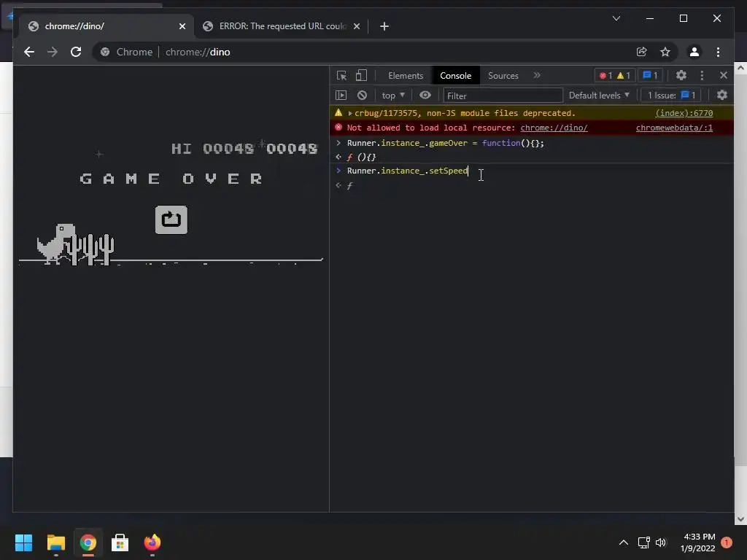Switch to the chrome://dino/ browser tab
The height and width of the screenshot is (560, 747).
click(x=107, y=26)
